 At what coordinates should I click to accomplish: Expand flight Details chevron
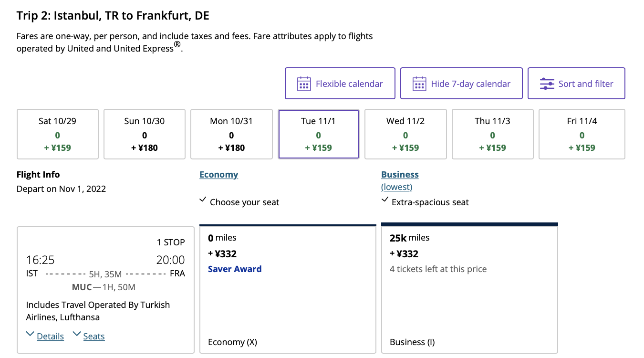click(x=30, y=334)
